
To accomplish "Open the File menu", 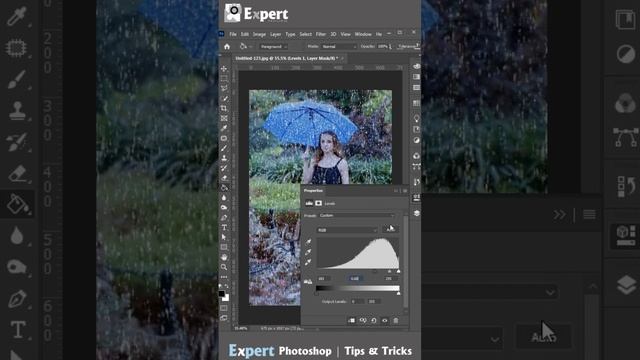I will pos(233,34).
